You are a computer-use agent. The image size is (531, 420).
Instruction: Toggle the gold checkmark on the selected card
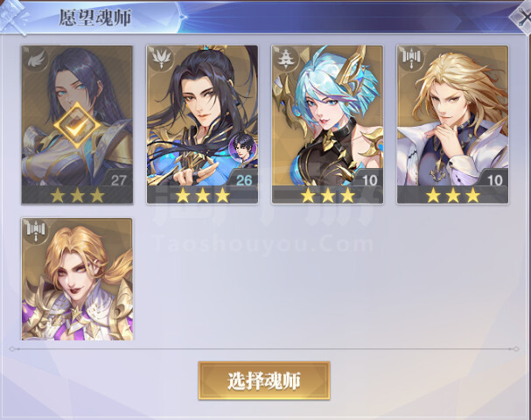77,126
